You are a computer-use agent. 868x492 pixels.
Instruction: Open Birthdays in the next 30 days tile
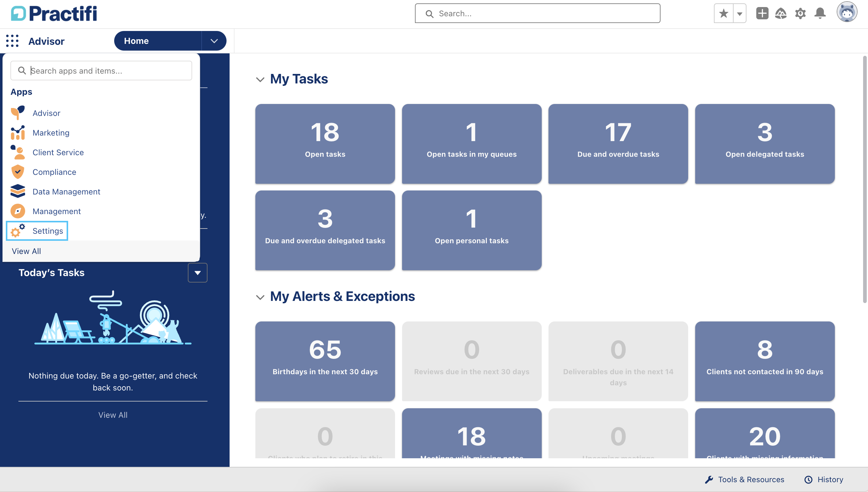click(x=325, y=361)
